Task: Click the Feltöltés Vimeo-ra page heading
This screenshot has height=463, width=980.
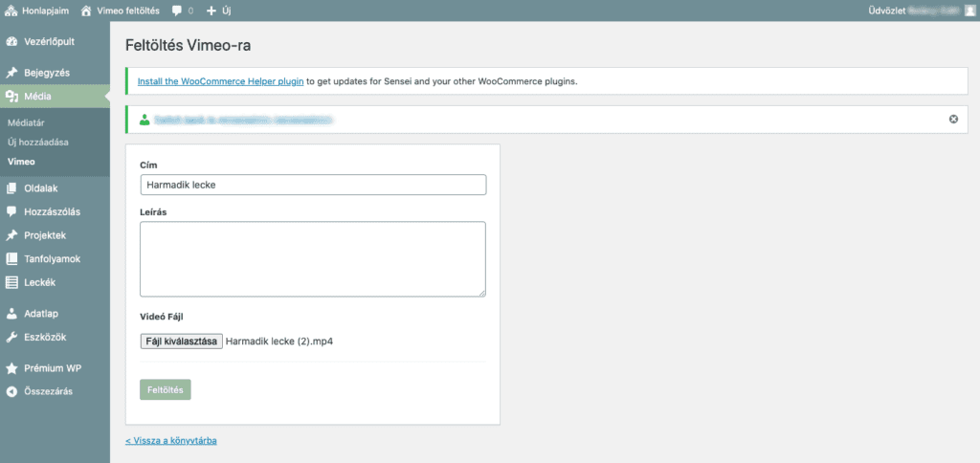Action: [189, 46]
